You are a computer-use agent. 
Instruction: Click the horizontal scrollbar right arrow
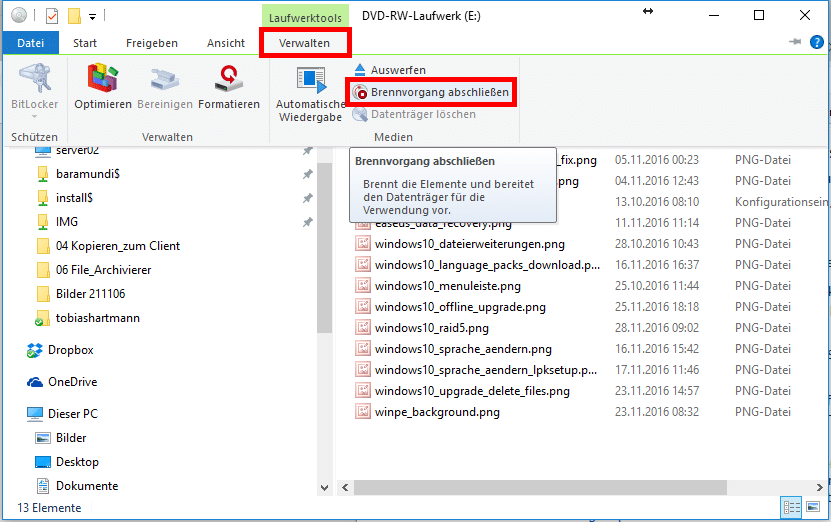pos(820,487)
